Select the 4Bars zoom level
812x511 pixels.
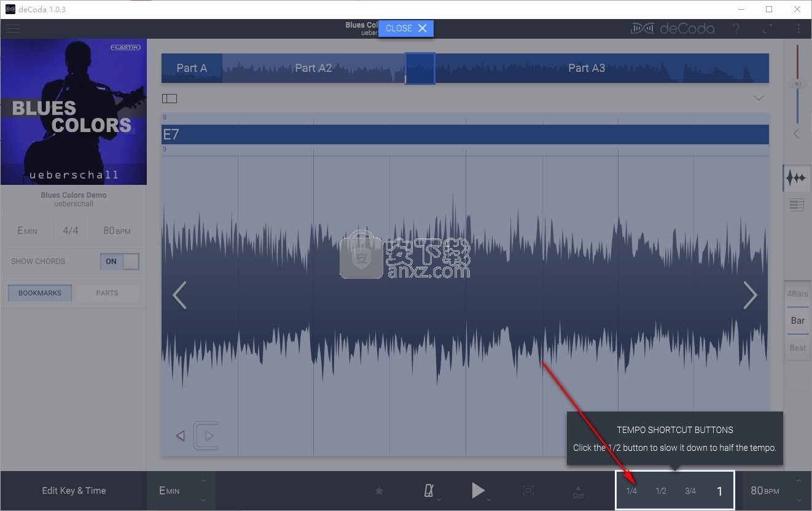[798, 294]
